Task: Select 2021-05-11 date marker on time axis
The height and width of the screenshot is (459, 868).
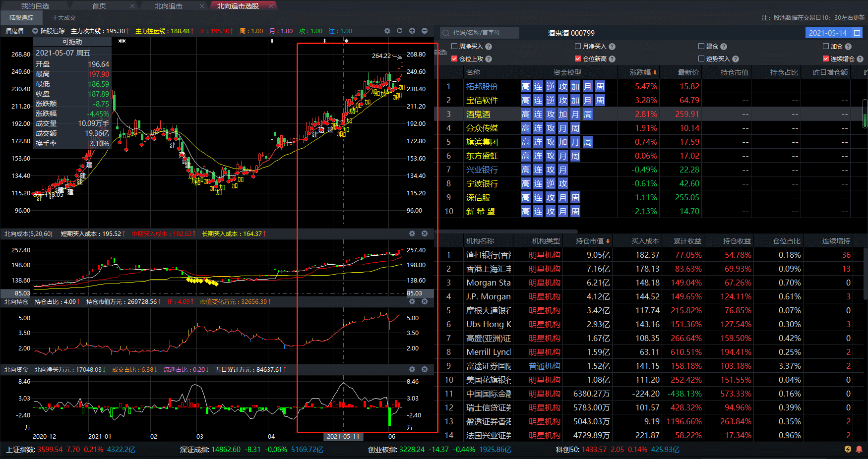Action: pyautogui.click(x=343, y=437)
